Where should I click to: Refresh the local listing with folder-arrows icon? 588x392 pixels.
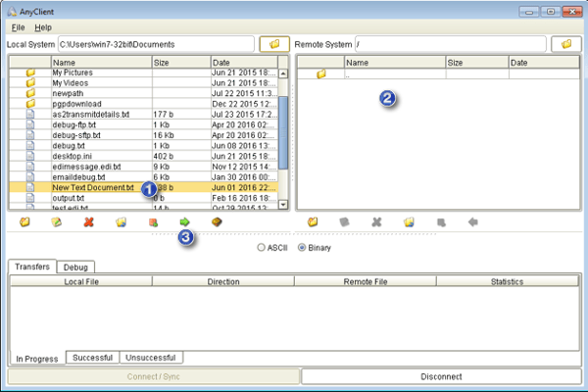tap(121, 222)
